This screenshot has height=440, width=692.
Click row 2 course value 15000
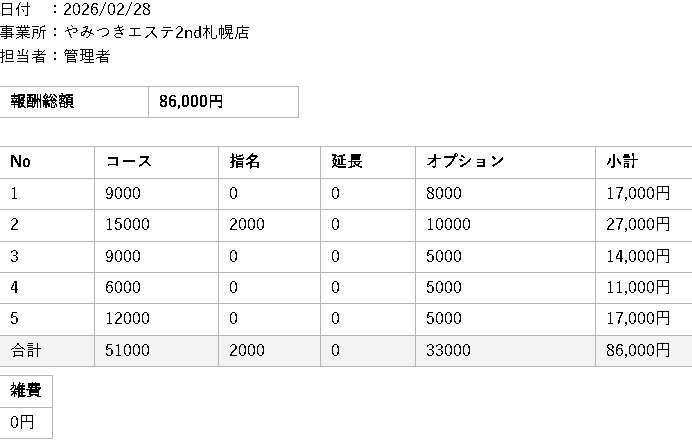pyautogui.click(x=127, y=225)
